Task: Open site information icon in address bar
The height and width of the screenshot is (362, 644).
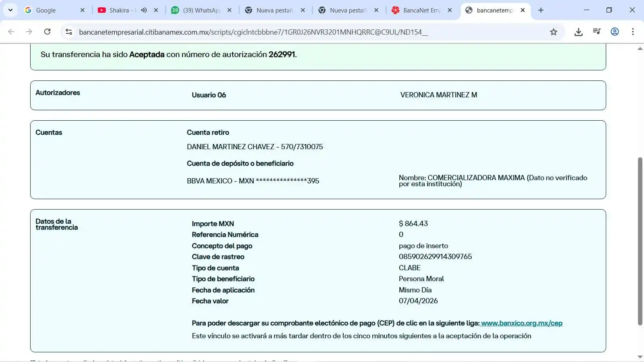Action: click(69, 32)
